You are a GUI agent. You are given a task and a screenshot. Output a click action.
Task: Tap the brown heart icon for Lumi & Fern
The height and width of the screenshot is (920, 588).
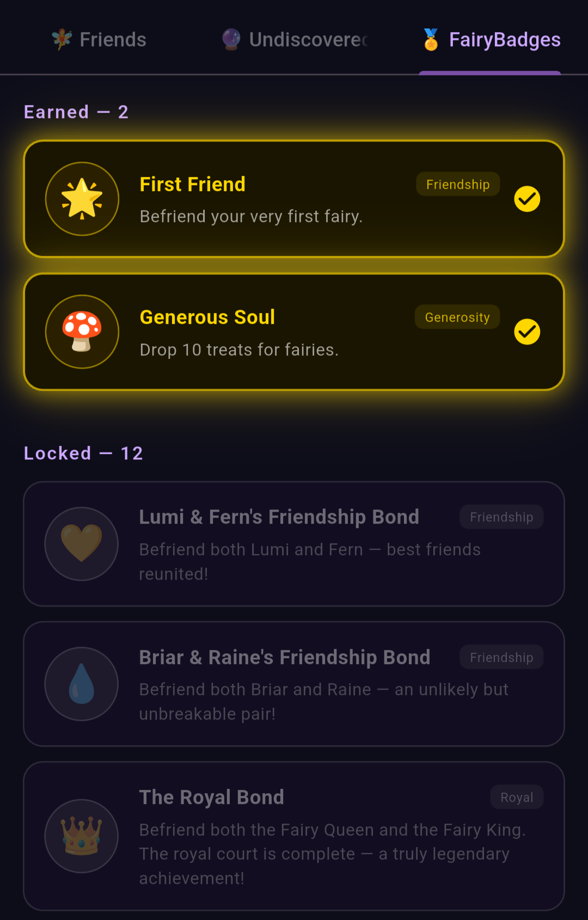[x=82, y=543]
